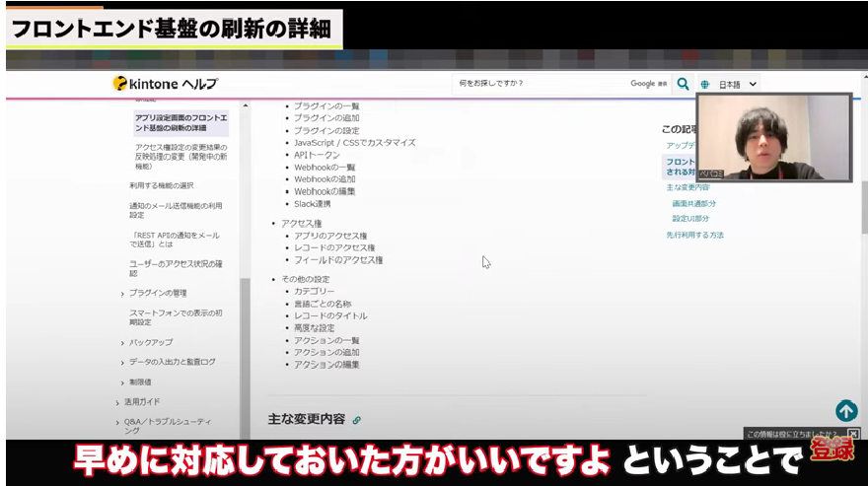
Task: Open 利用する機能の選択 in sidebar
Action: pos(161,185)
